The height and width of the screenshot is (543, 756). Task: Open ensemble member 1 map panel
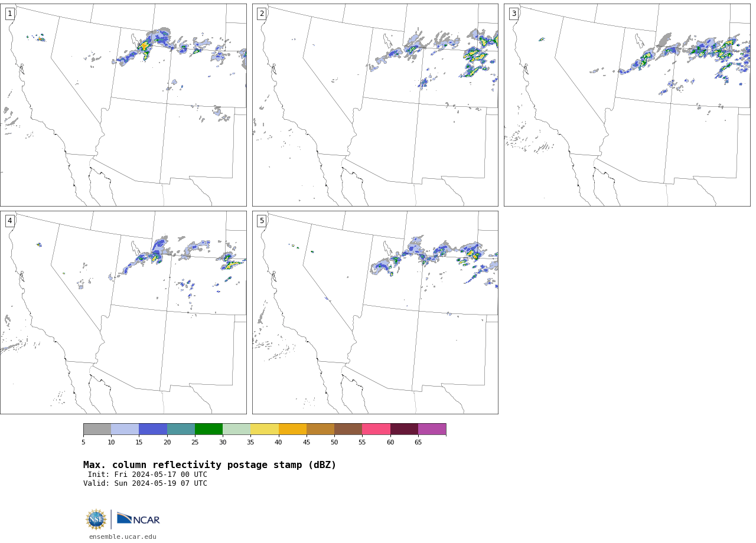click(123, 105)
